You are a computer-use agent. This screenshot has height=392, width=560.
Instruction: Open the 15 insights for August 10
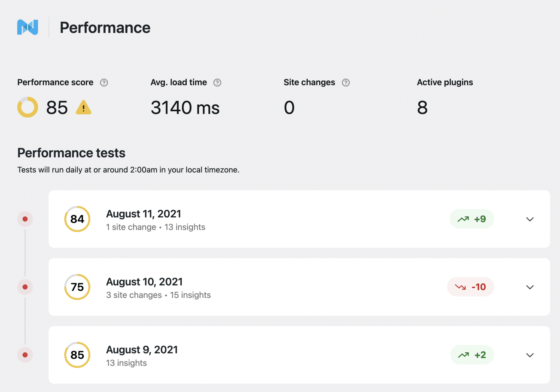click(x=191, y=295)
